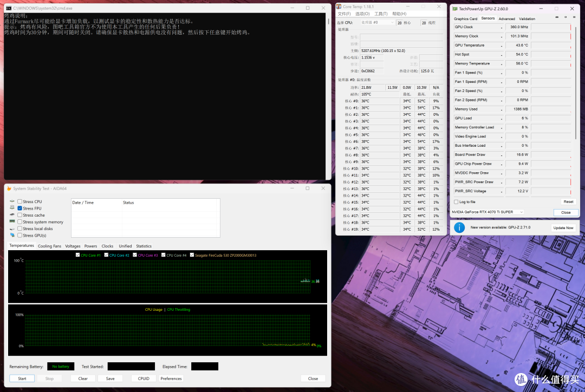Open the GPU-Z Advanced tab

506,18
